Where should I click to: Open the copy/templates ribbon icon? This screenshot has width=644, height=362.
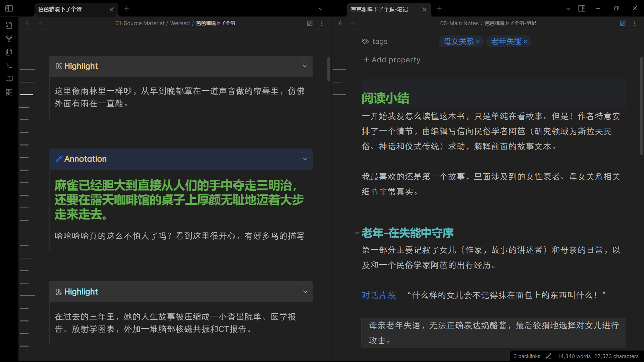[x=9, y=52]
